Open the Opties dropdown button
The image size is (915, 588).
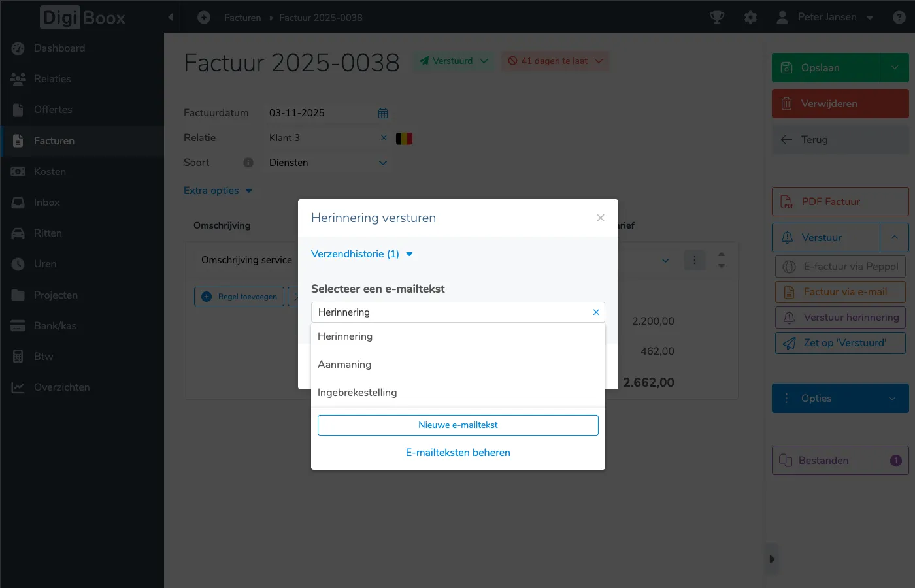(x=840, y=399)
